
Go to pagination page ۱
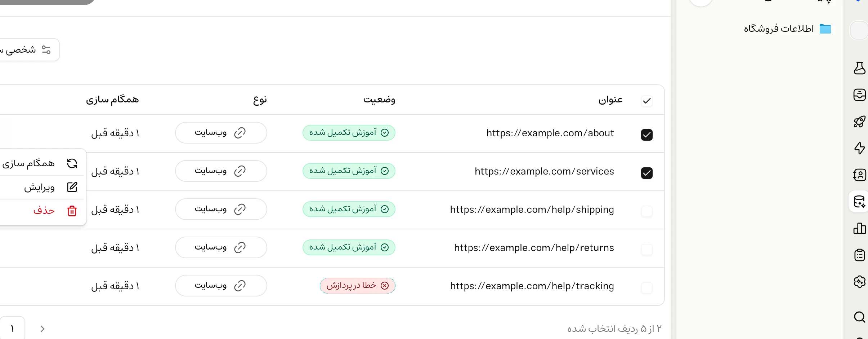point(12,328)
